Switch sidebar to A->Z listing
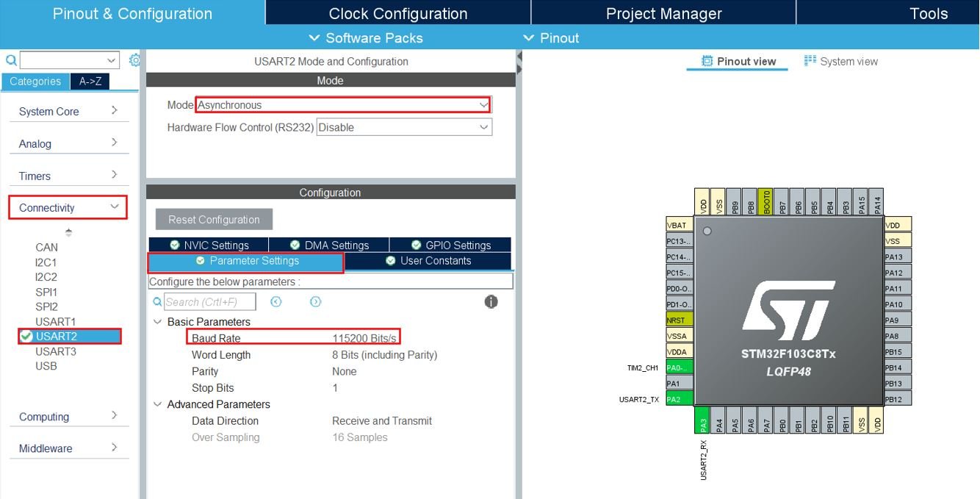The height and width of the screenshot is (499, 980). 90,82
